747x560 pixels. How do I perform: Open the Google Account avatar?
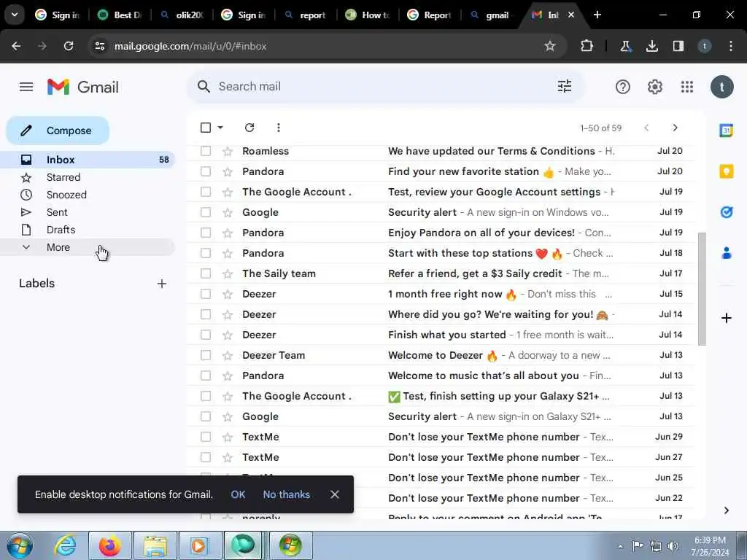[x=721, y=87]
